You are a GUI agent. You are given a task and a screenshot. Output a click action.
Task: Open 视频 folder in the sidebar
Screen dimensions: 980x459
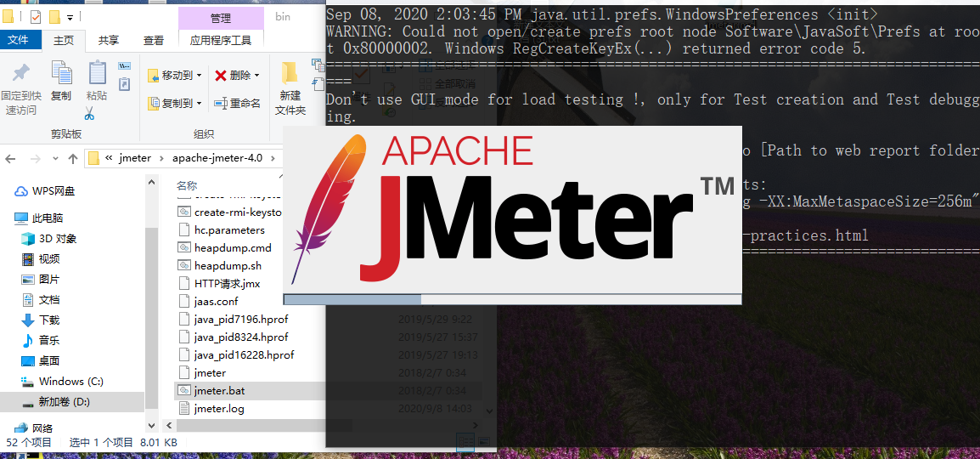[x=41, y=259]
